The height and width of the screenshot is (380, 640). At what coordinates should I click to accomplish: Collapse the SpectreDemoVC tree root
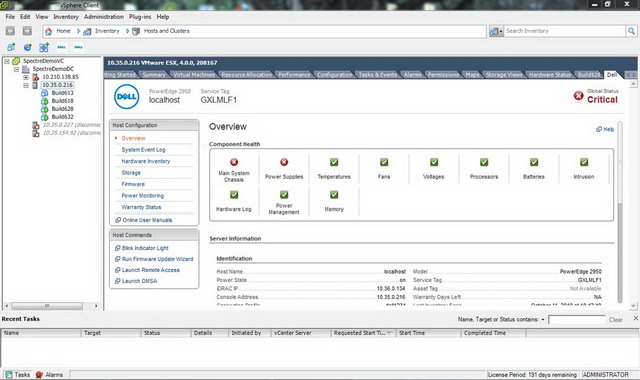coord(7,61)
